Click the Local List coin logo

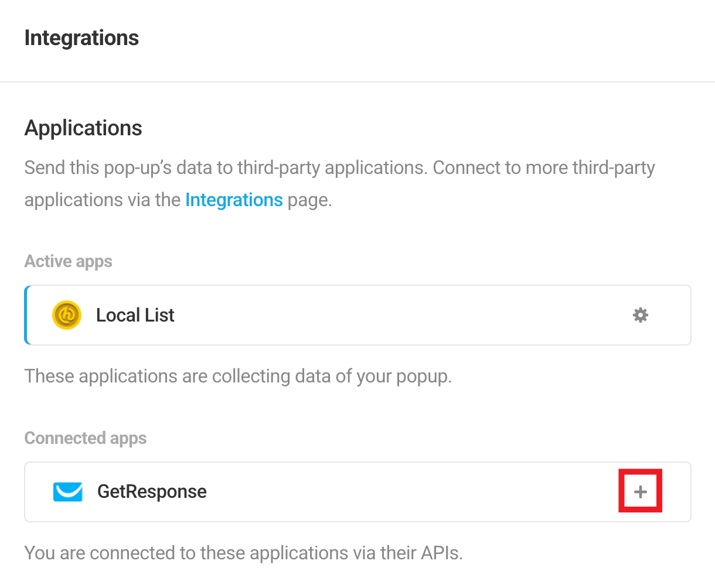click(67, 315)
